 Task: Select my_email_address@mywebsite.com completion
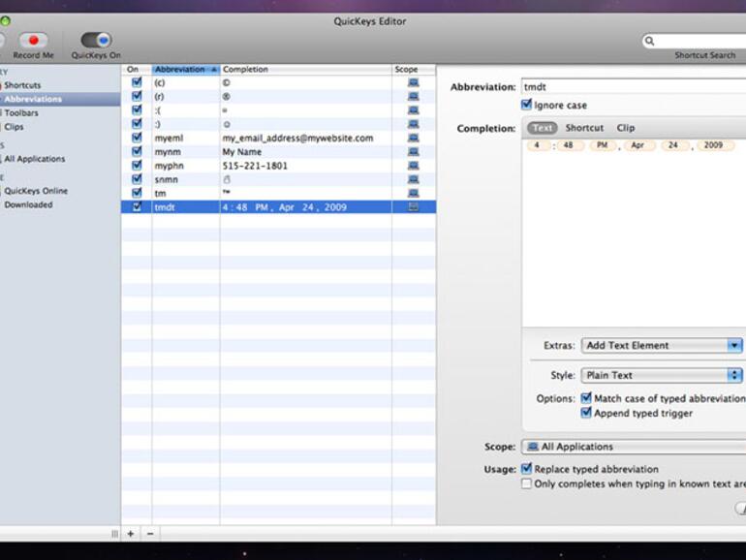coord(297,138)
